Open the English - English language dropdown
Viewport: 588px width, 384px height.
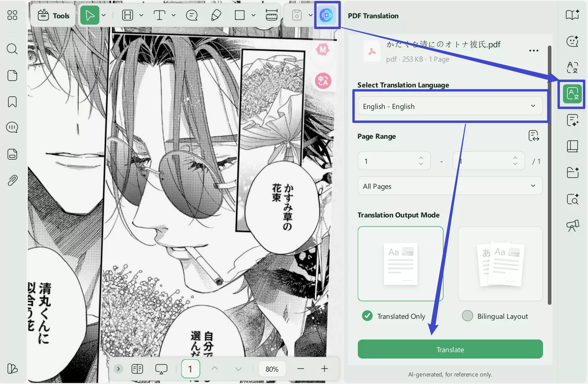pyautogui.click(x=450, y=106)
